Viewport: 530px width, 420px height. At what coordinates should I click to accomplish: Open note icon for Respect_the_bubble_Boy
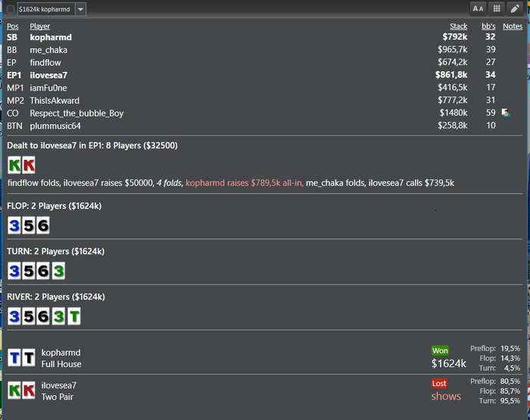[x=505, y=113]
